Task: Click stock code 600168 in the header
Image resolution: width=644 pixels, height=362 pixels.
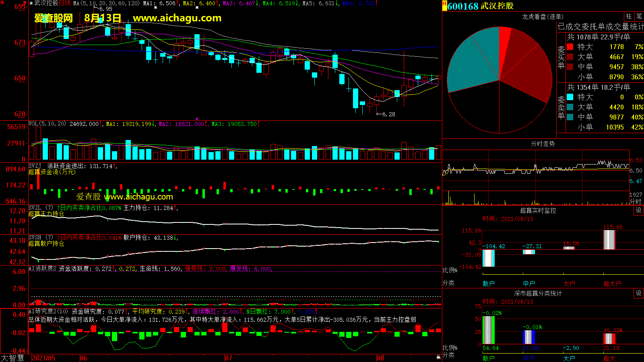Action: [x=463, y=6]
